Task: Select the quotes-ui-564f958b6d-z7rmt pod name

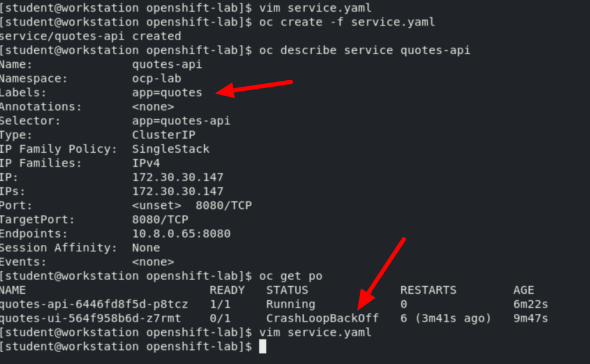Action: point(90,319)
